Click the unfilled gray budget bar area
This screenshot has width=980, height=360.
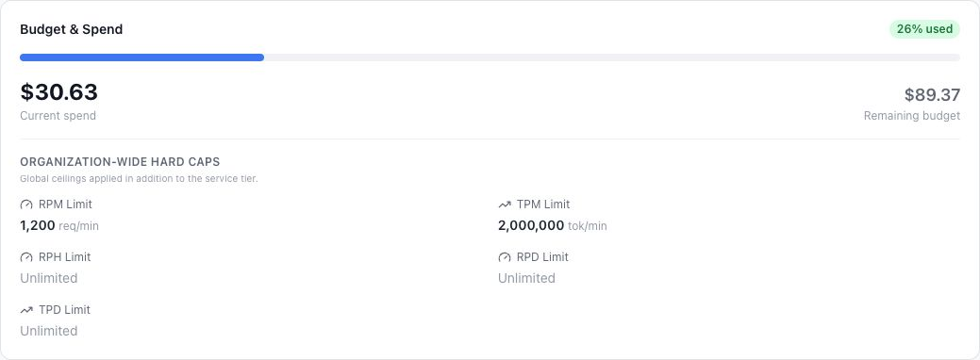pos(612,57)
